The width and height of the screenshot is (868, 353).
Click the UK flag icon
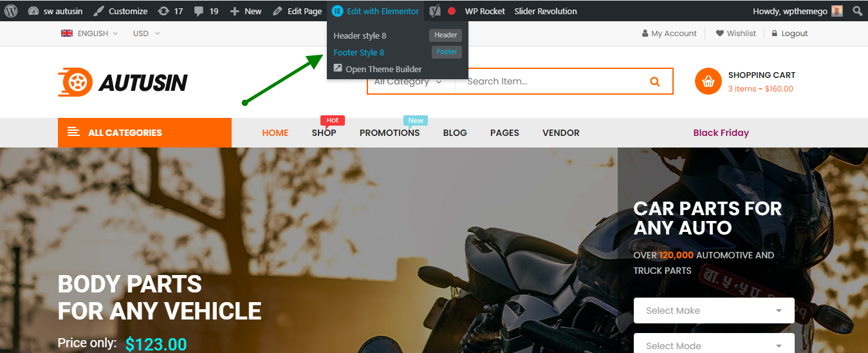click(x=67, y=33)
